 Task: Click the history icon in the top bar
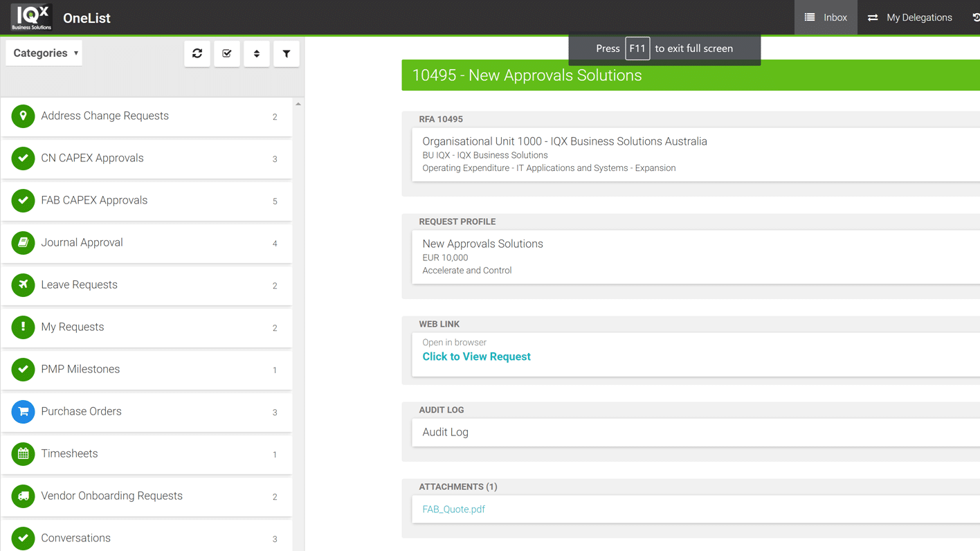tap(974, 17)
